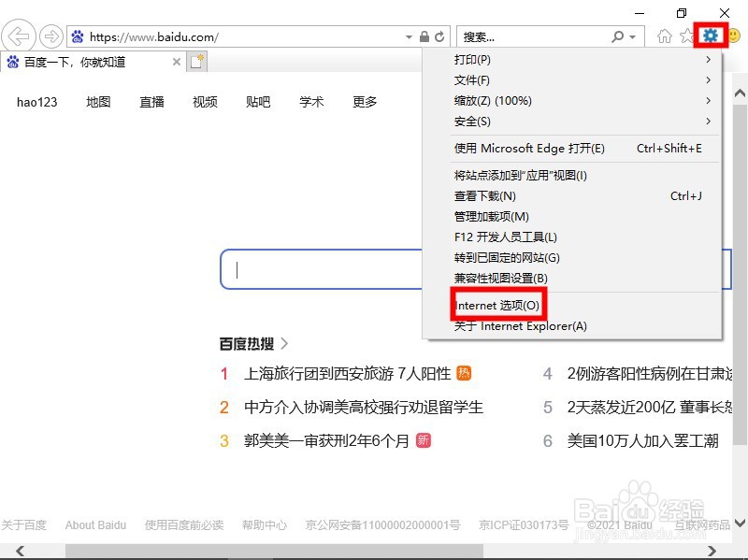The image size is (748, 560).
Task: Expand the 缩放(Z) (100%) submenu
Action: click(x=708, y=101)
